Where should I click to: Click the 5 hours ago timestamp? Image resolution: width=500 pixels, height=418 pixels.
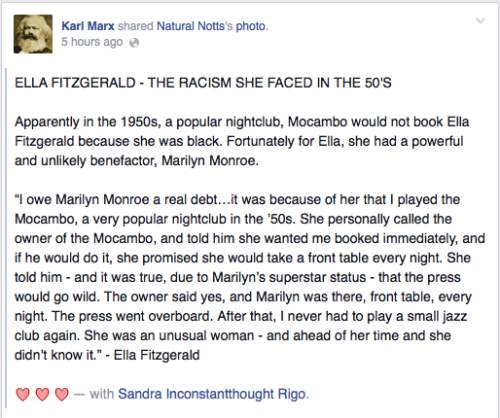point(92,42)
